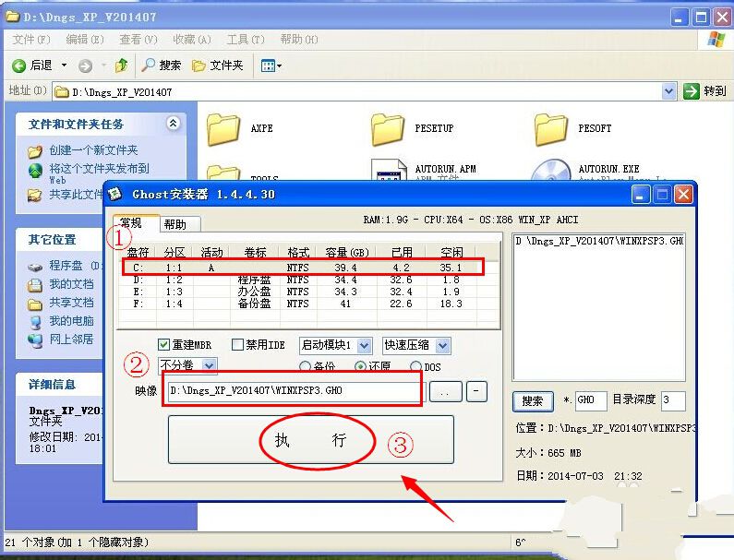Click the image path field with WINXPSP3.GHO

click(294, 390)
